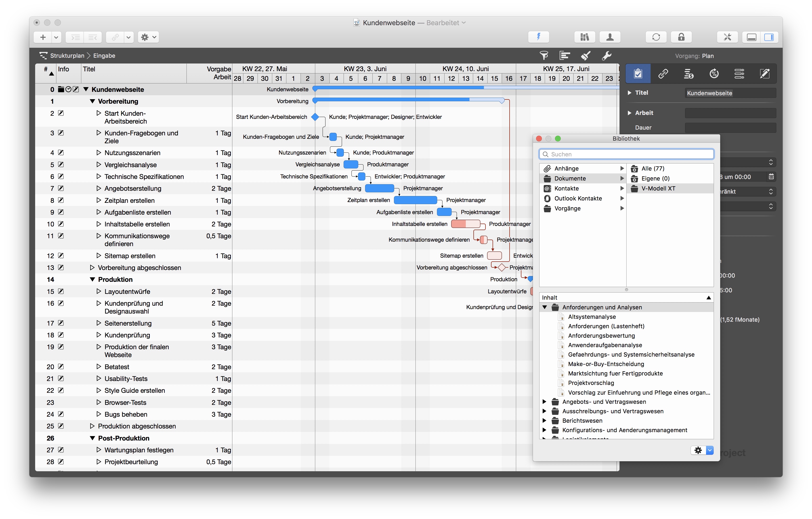Screen dimensions: 812x519
Task: Select Altsystemanalyse document
Action: pos(592,317)
